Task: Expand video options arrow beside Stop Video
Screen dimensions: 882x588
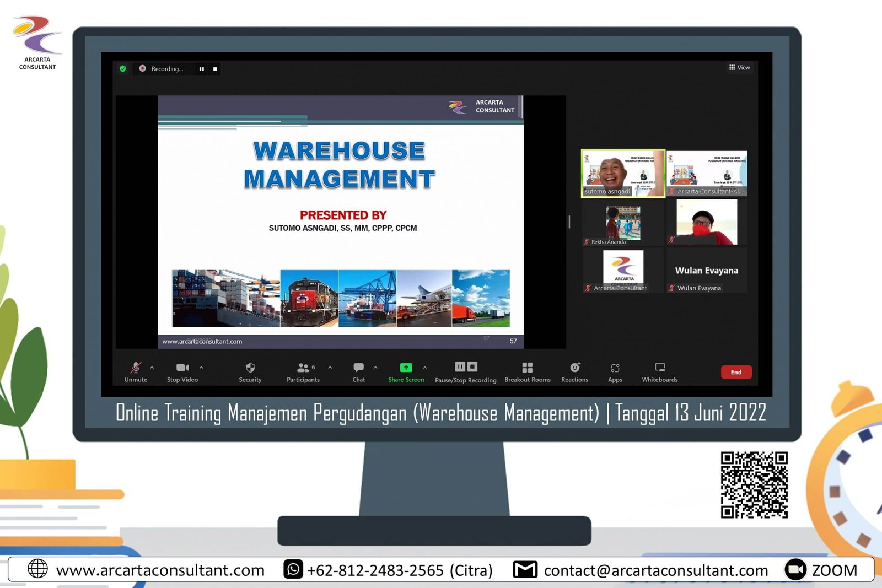Action: pos(201,367)
